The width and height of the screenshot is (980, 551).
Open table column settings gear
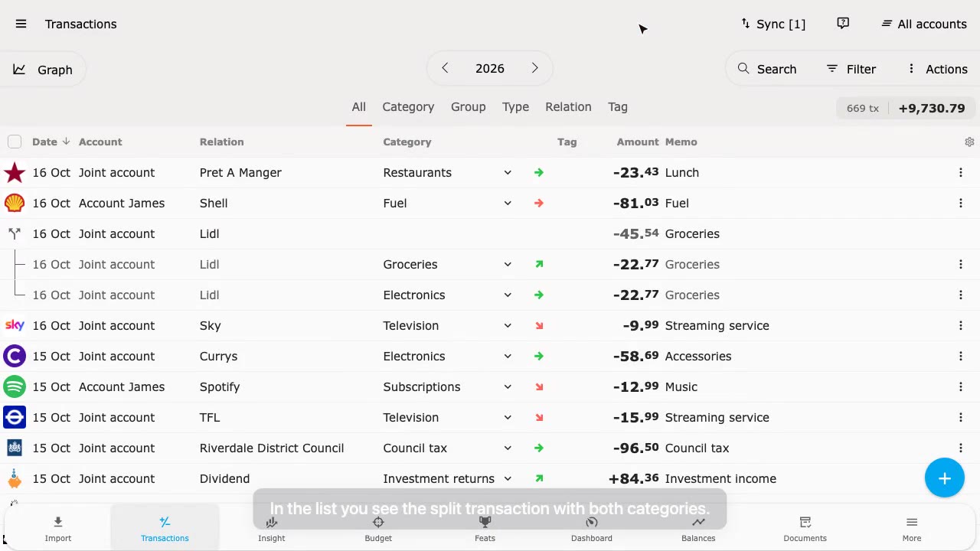[969, 142]
